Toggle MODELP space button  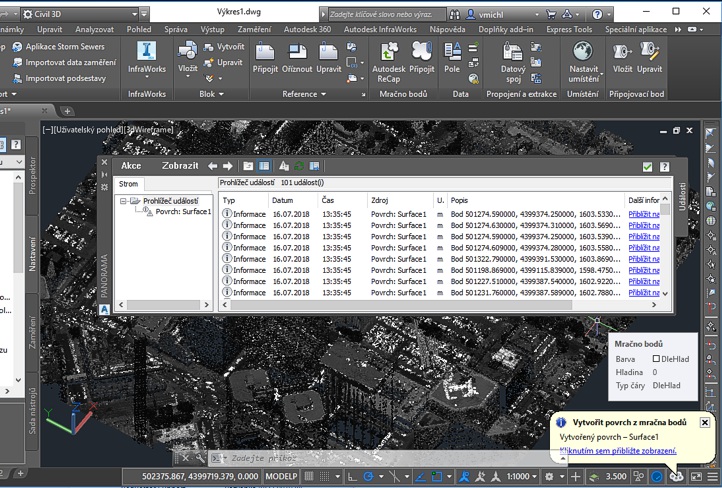[281, 476]
